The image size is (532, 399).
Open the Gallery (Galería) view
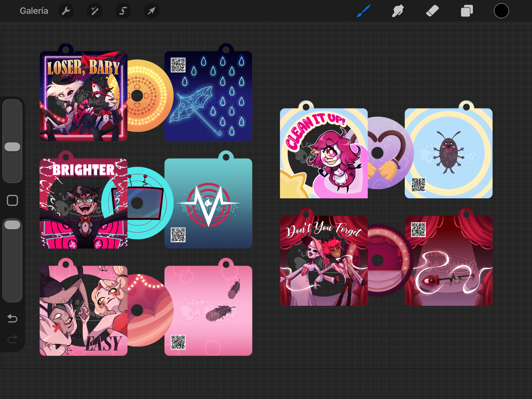tap(34, 11)
